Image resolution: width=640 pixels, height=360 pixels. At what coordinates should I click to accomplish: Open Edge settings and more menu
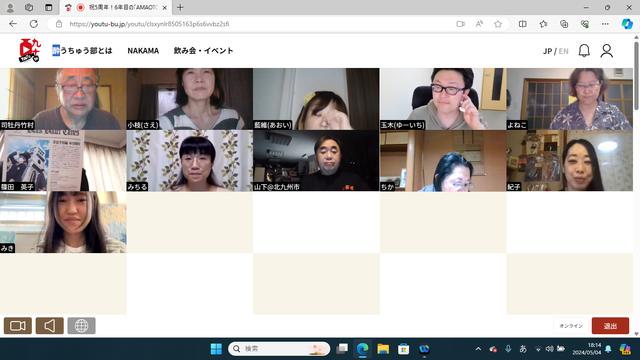[x=605, y=24]
